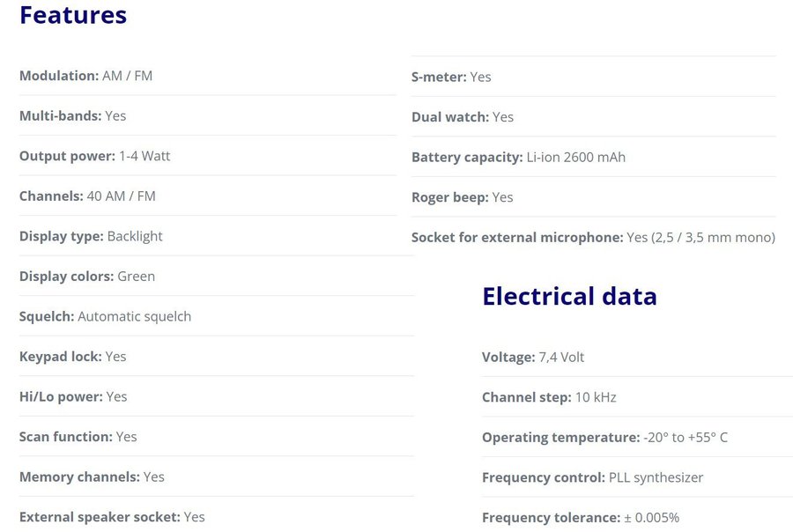
Task: Click the Display type Backlight entry
Action: pos(91,236)
